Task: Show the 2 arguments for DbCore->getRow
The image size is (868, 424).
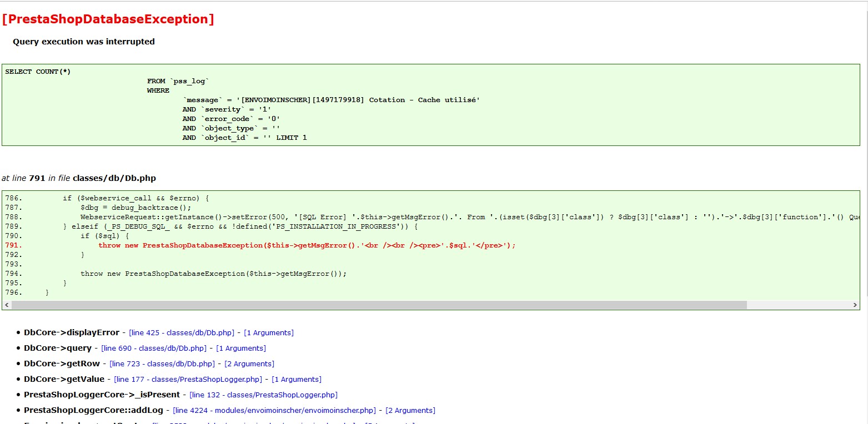Action: point(249,364)
